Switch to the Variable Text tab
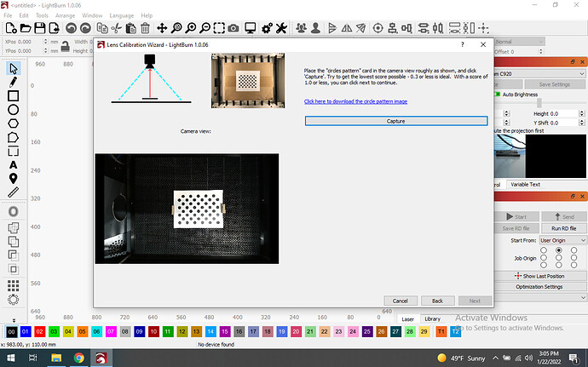This screenshot has width=588, height=367. [526, 185]
